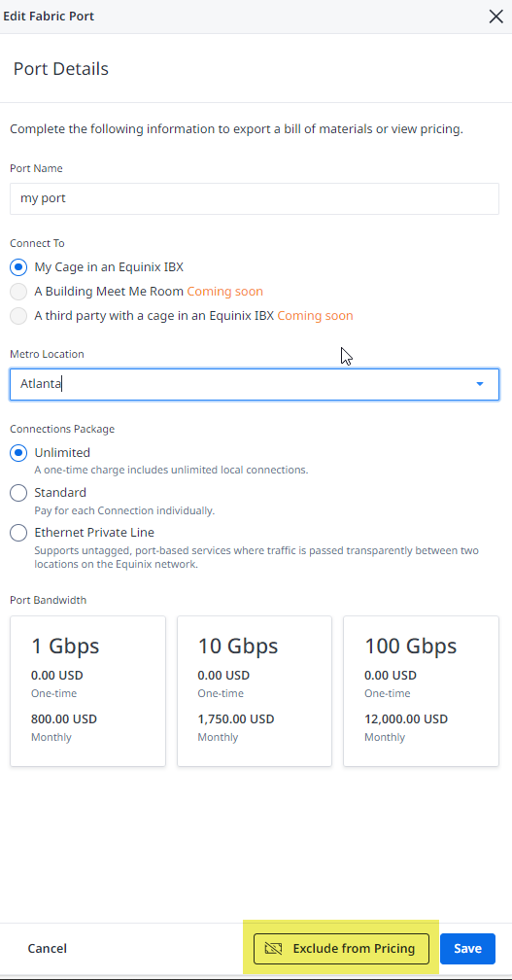This screenshot has height=980, width=512.
Task: Click the 800.00 USD monthly price
Action: click(x=64, y=718)
